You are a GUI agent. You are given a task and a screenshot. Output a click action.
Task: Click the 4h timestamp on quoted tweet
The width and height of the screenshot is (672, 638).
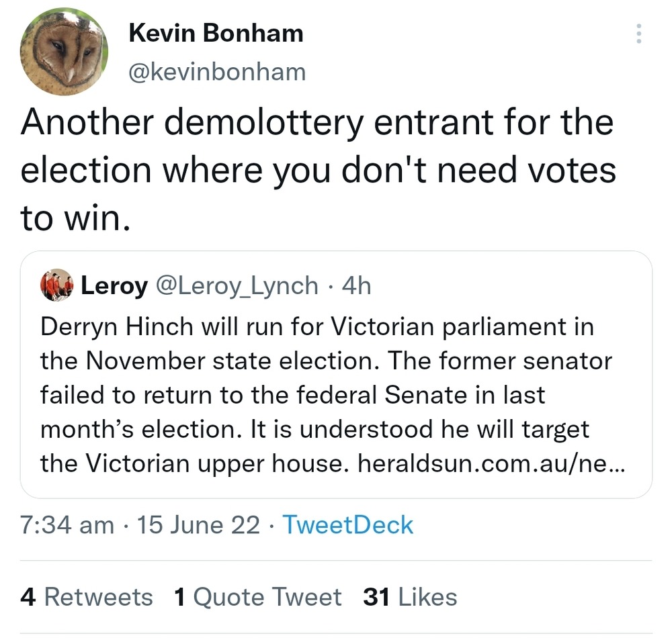[x=356, y=286]
